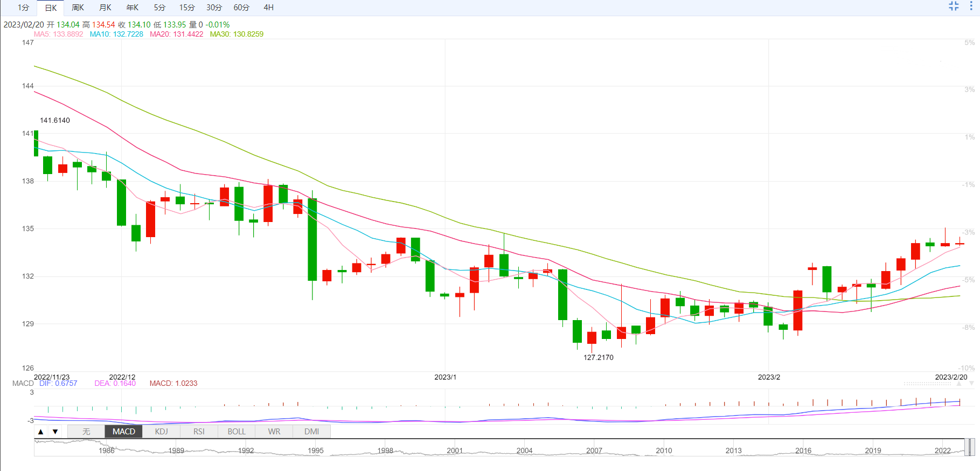
Task: Select the WR indicator button
Action: pos(274,432)
